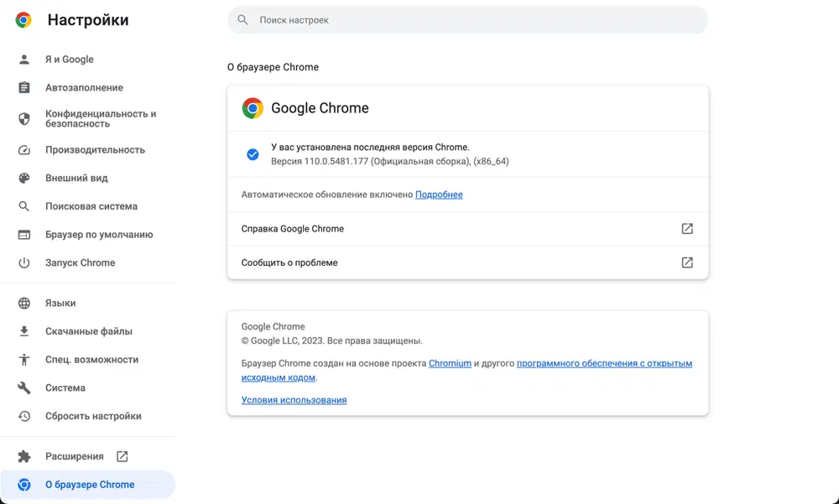Click the Подробнее link about auto-update
This screenshot has width=839, height=504.
coord(439,195)
